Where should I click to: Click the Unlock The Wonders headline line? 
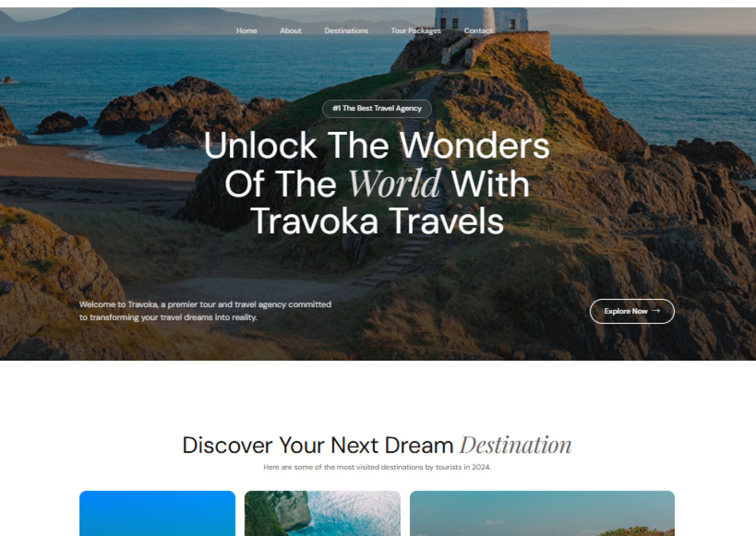(x=377, y=146)
